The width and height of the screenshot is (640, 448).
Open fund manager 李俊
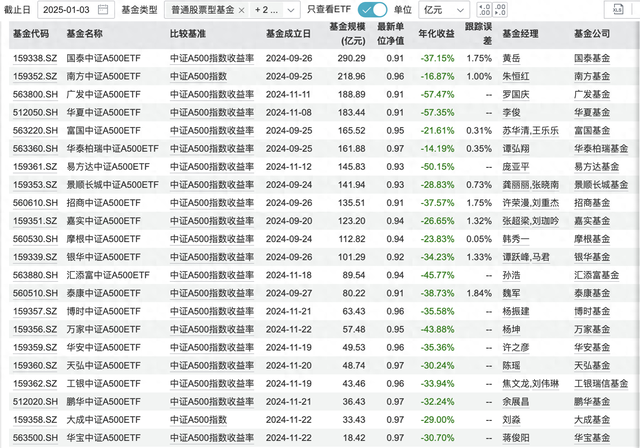tap(511, 113)
